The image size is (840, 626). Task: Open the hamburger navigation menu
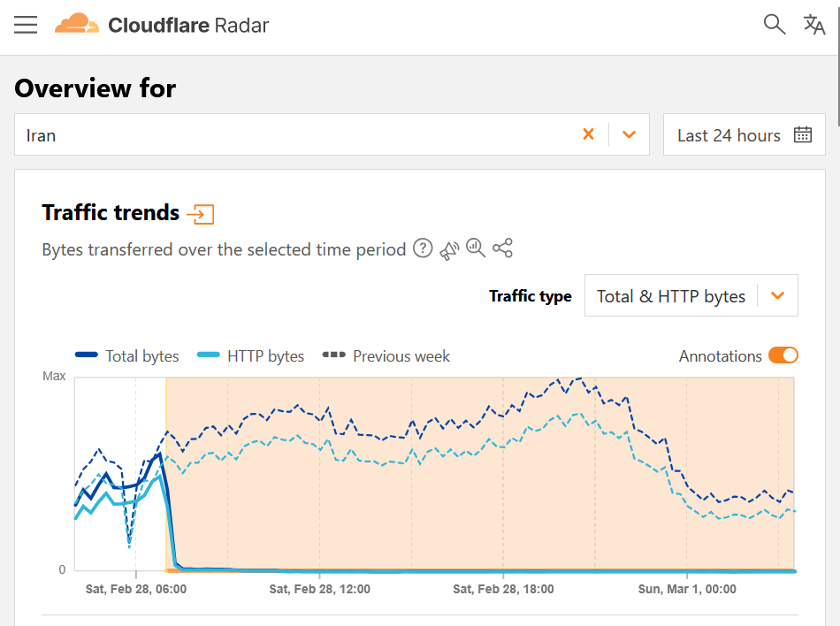(26, 25)
